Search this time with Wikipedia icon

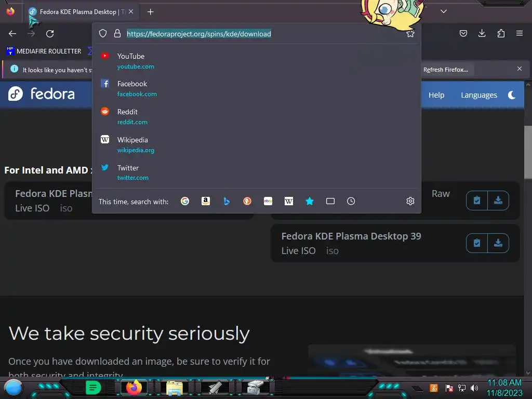point(289,201)
